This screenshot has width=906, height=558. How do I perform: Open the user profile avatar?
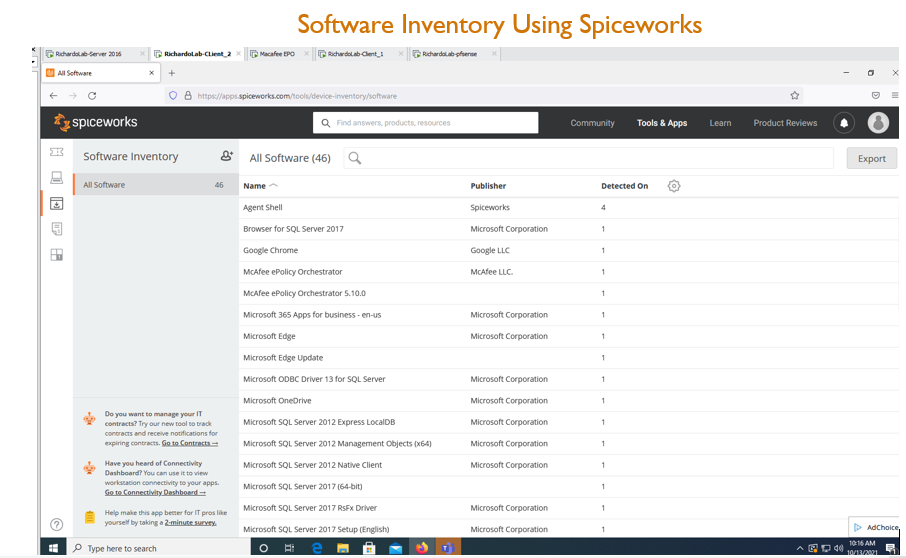pyautogui.click(x=878, y=122)
